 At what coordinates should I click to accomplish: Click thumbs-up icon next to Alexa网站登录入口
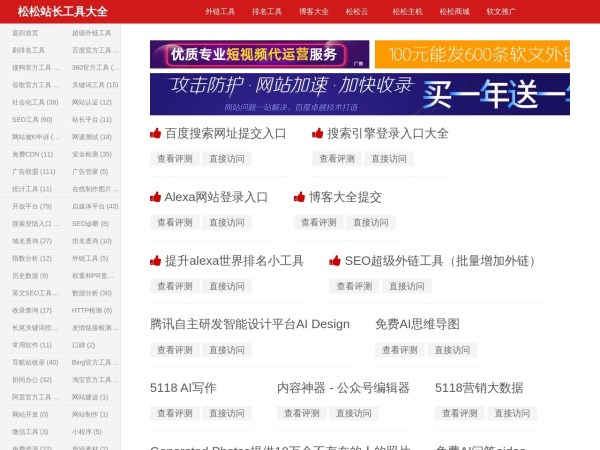tap(156, 197)
